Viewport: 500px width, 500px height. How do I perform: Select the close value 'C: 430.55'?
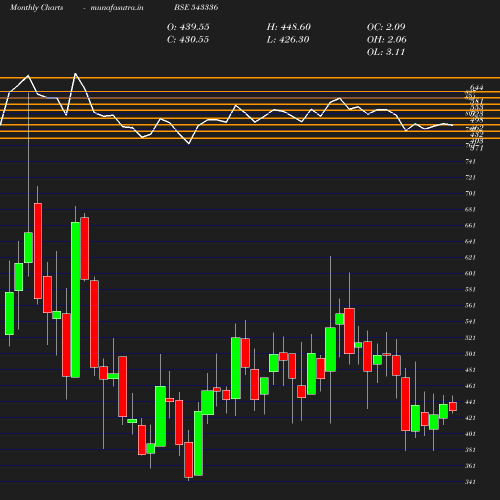(x=188, y=40)
